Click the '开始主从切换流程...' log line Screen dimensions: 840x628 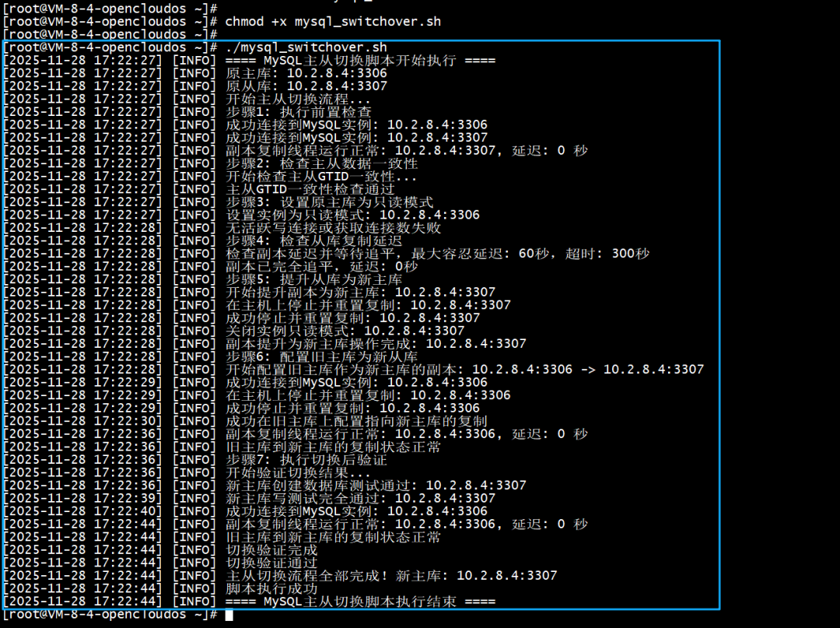(x=187, y=99)
